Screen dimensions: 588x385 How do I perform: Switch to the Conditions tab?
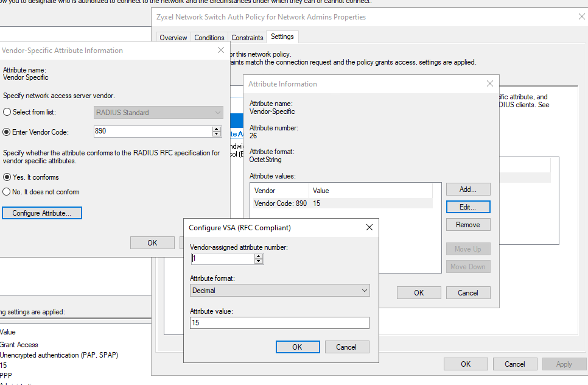tap(209, 38)
